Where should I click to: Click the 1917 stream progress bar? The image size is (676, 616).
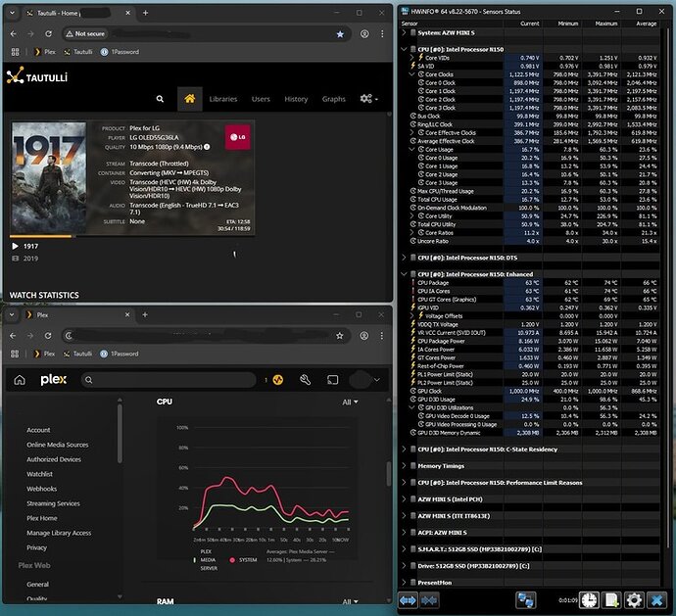pos(132,236)
